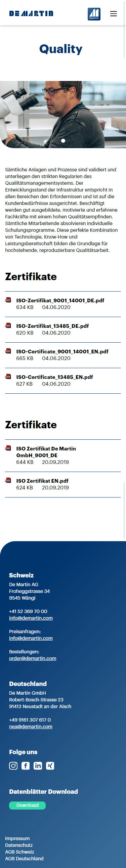The width and height of the screenshot is (126, 868).
Task: Click the De Martin logo
Action: click(x=31, y=14)
